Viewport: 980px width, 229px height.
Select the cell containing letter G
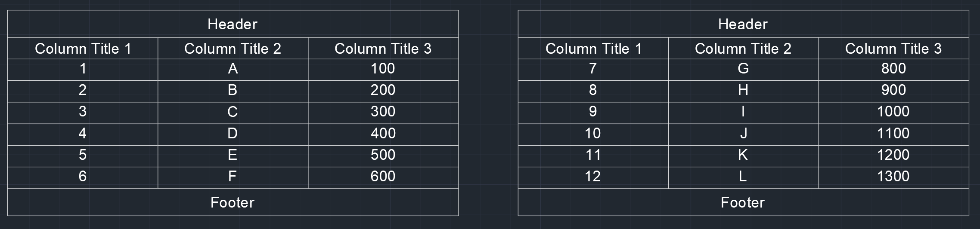point(743,69)
